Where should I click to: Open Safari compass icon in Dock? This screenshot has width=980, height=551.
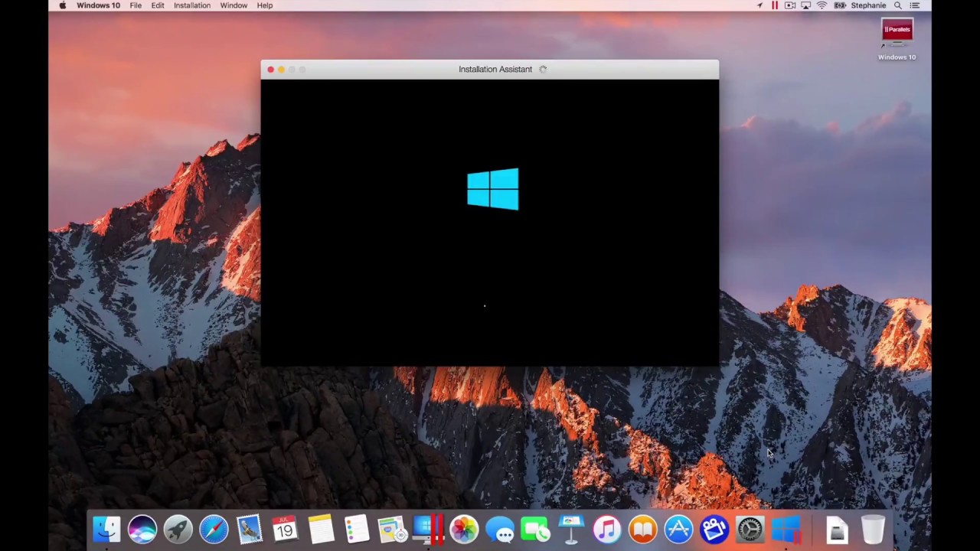coord(214,530)
